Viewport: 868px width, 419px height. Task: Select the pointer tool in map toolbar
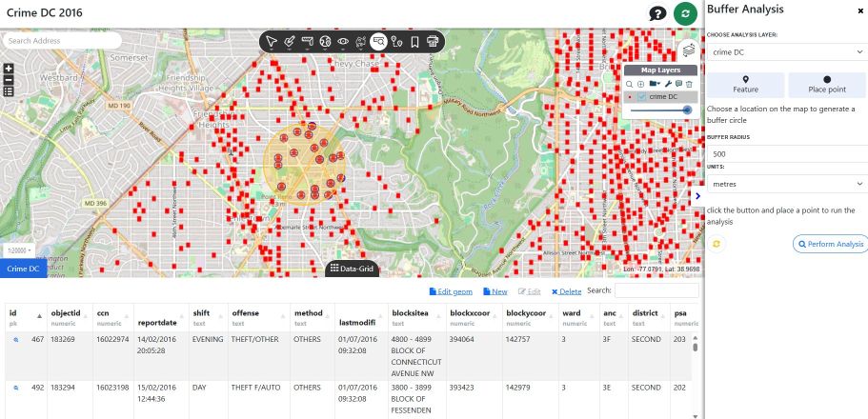[x=272, y=41]
